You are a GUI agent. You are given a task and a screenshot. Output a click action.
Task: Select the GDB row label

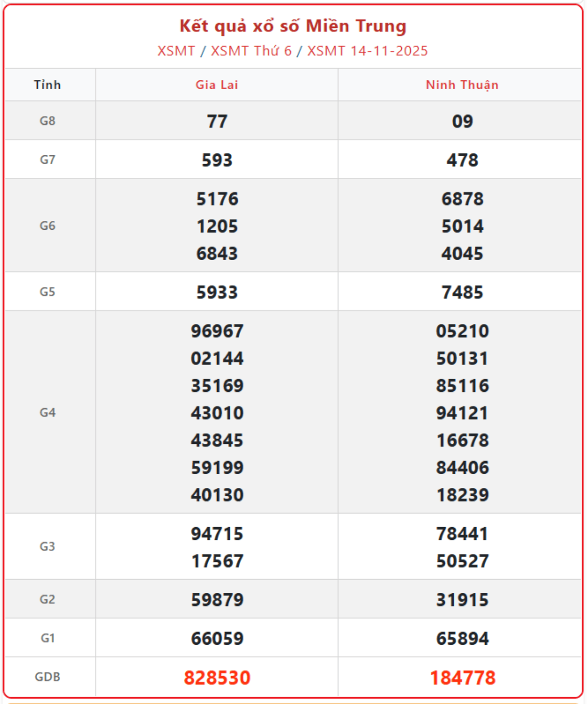(x=48, y=677)
